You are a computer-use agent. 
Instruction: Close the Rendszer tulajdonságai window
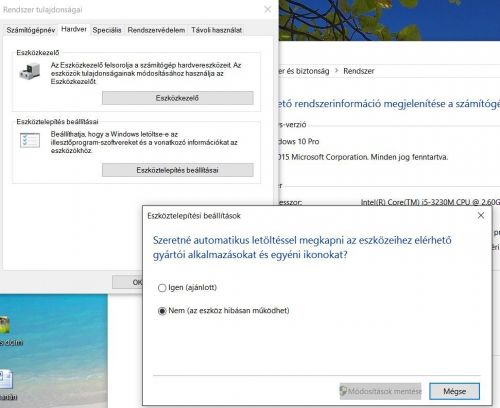(x=267, y=9)
